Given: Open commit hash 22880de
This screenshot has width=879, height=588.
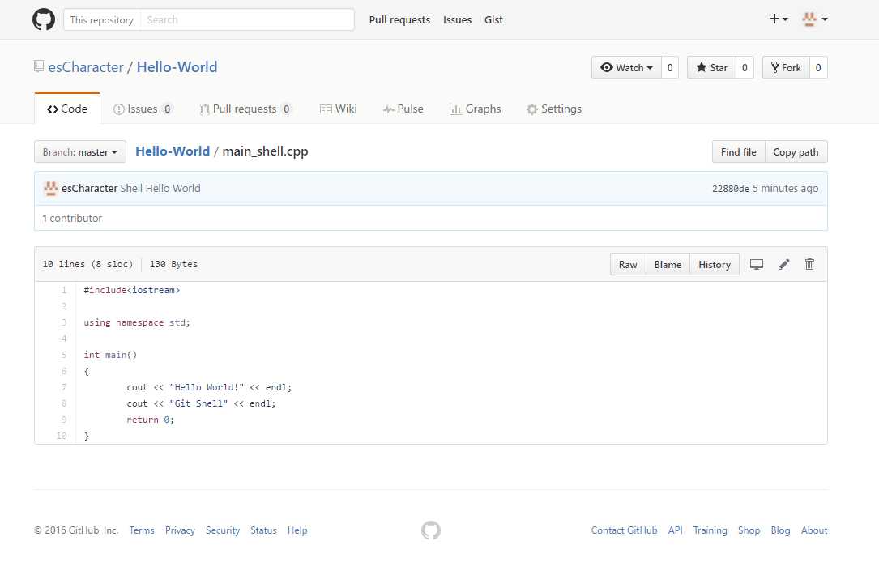Looking at the screenshot, I should tap(731, 189).
